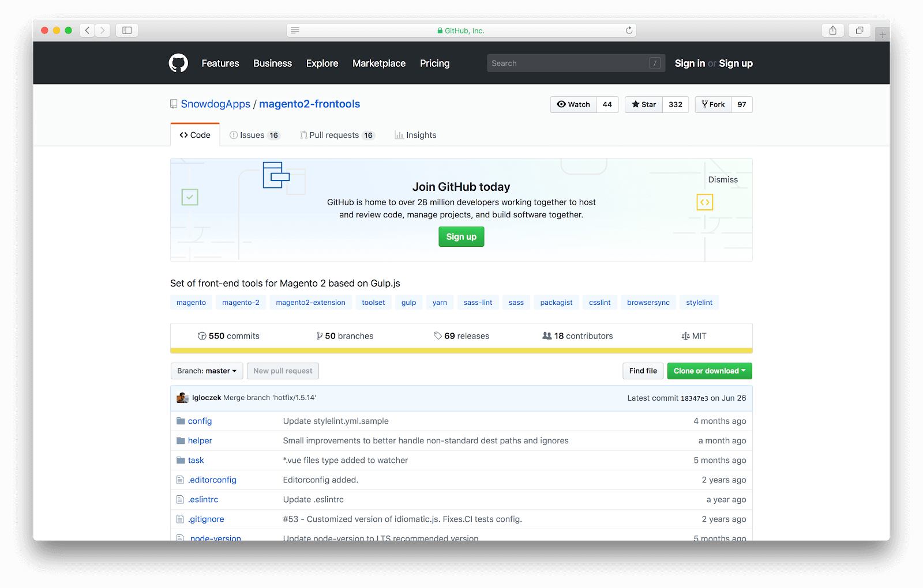
Task: Click the green Sign up banner button
Action: tap(461, 237)
